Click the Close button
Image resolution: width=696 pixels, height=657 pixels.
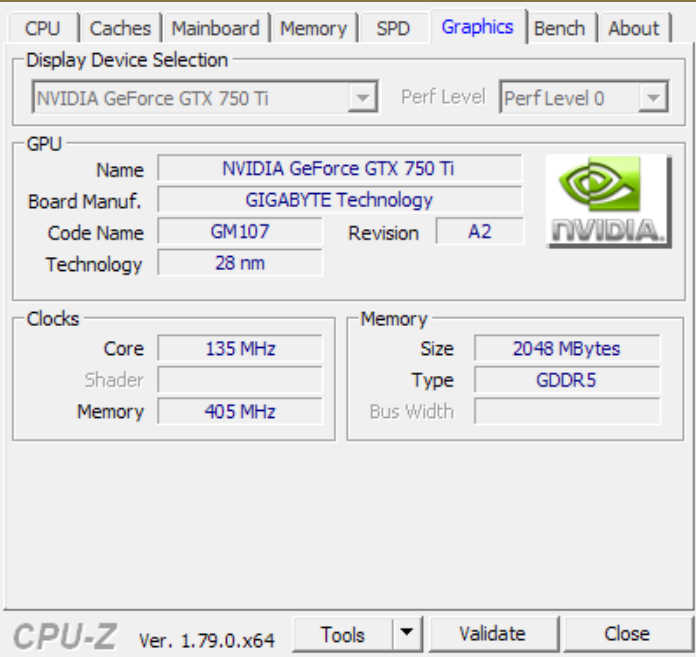click(x=627, y=635)
